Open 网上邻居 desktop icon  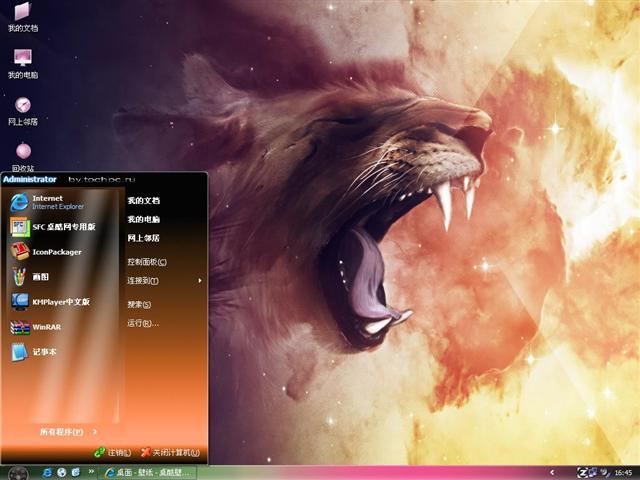tap(23, 111)
